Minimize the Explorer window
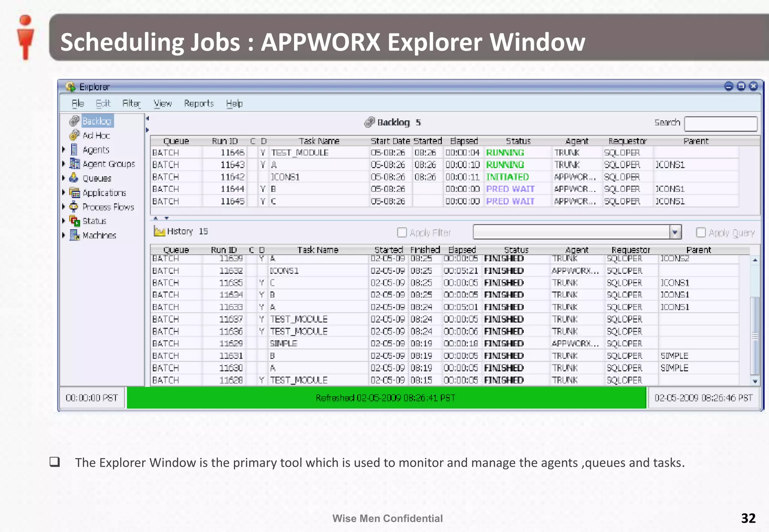The width and height of the screenshot is (769, 532). point(728,86)
